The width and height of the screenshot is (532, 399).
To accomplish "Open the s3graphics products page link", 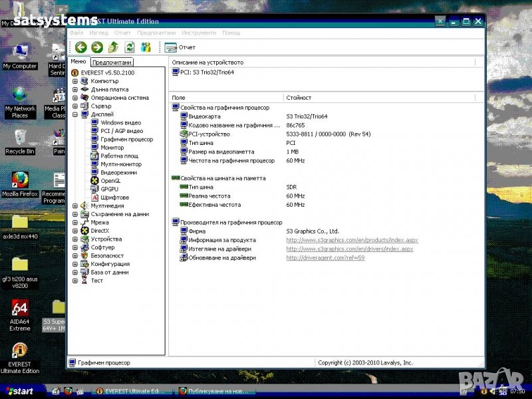I will point(352,240).
